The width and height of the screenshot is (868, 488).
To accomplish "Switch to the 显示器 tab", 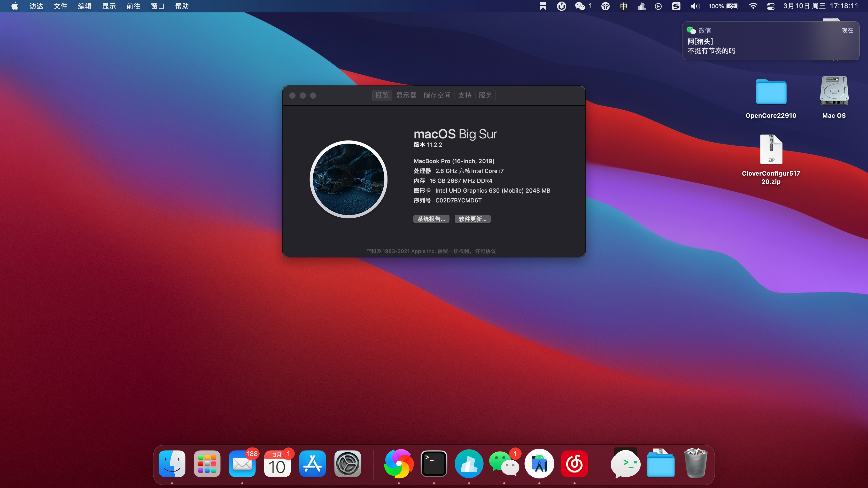I will [x=406, y=95].
